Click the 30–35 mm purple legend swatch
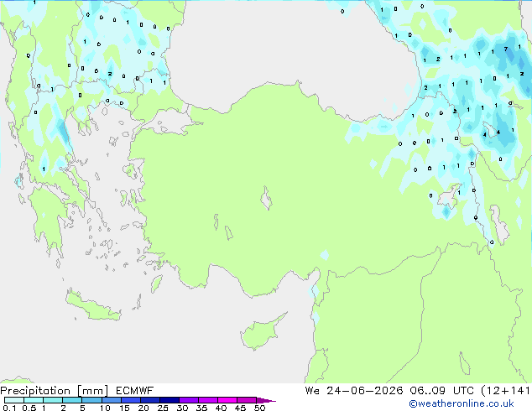 (188, 400)
